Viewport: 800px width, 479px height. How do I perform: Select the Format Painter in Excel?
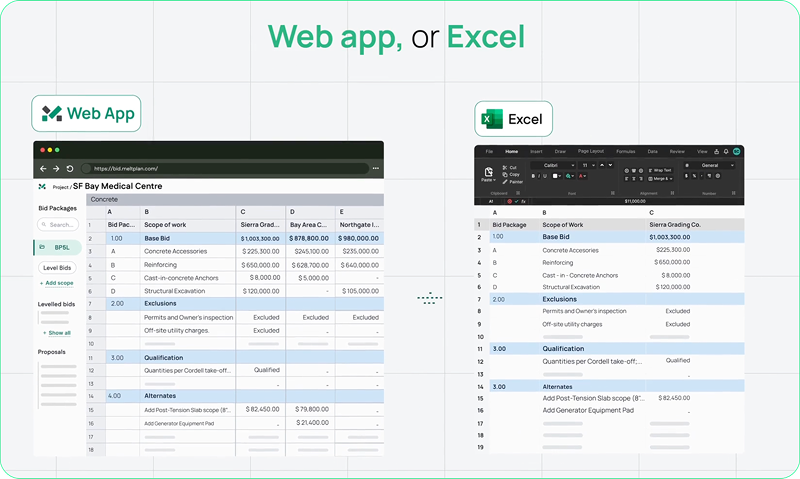coord(512,182)
